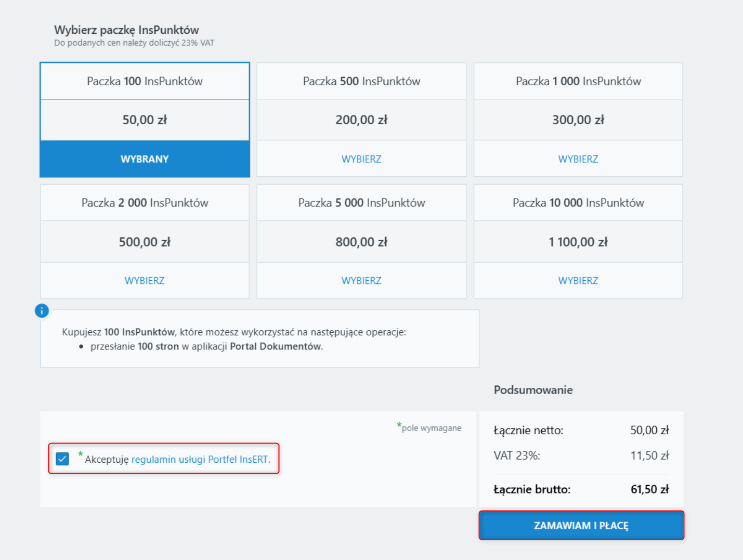The width and height of the screenshot is (743, 560).
Task: Click the WYBRANY button for 100 InsPunktów
Action: (x=145, y=159)
